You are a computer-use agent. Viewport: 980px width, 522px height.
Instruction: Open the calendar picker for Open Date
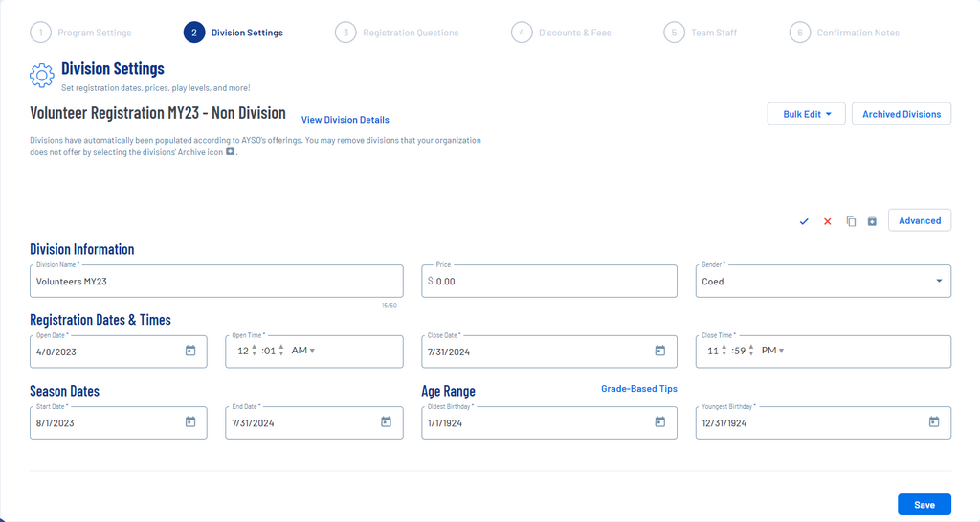point(190,351)
